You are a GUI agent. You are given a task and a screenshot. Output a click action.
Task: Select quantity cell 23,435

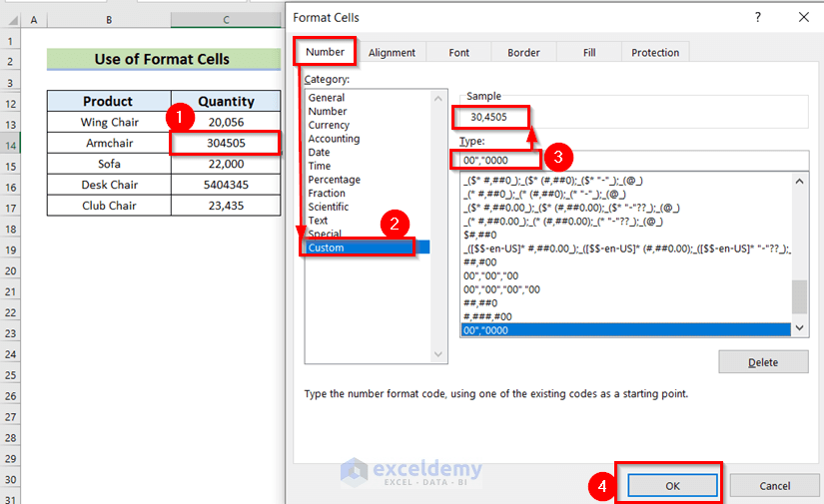pos(226,206)
